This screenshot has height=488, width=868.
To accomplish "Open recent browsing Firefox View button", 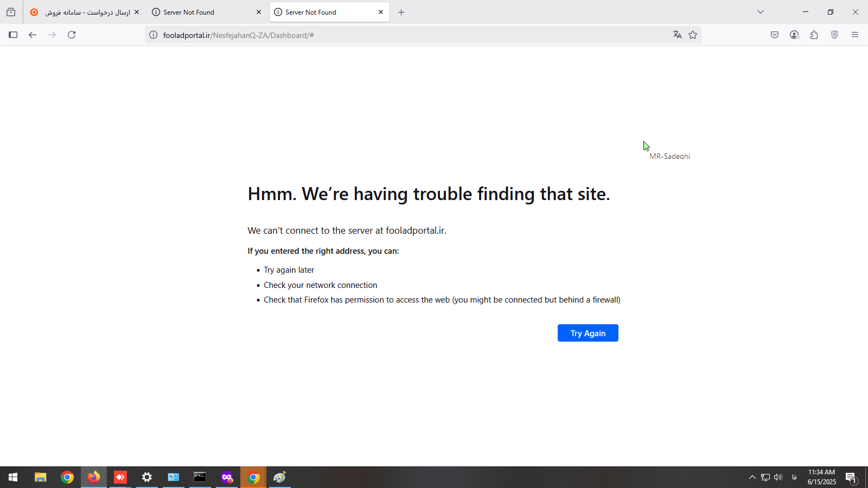I will [11, 12].
